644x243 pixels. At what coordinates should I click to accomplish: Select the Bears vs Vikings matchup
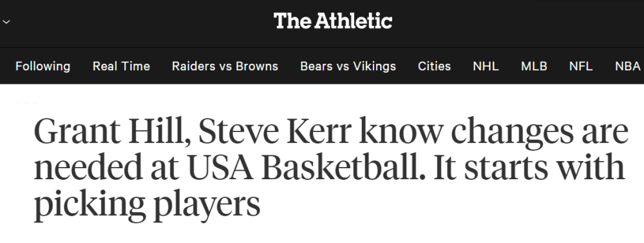(x=348, y=66)
